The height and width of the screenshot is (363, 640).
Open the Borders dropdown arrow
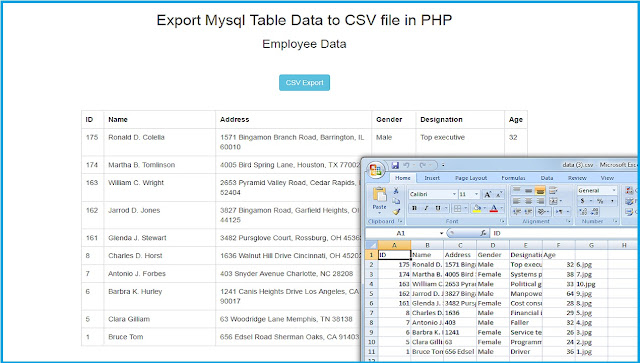point(465,208)
